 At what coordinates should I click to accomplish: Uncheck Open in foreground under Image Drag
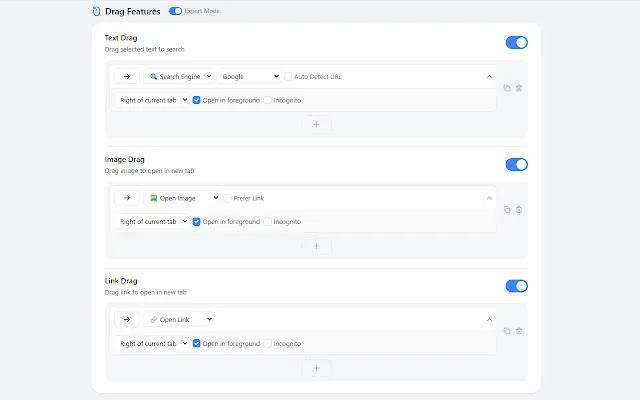196,222
